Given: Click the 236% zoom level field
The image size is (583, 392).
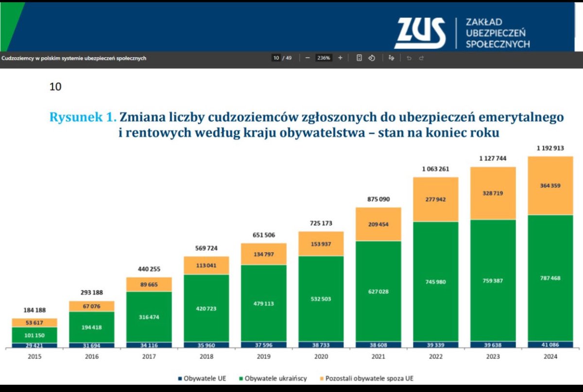Looking at the screenshot, I should pyautogui.click(x=324, y=58).
